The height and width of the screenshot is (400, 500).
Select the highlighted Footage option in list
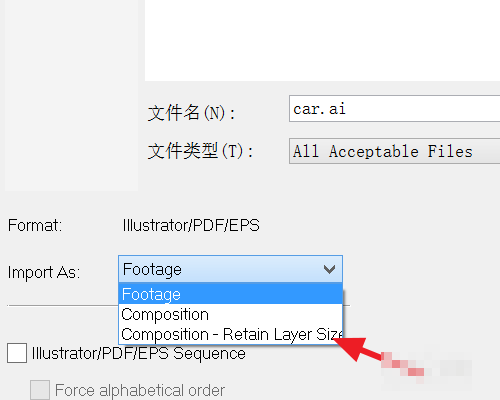[230, 294]
